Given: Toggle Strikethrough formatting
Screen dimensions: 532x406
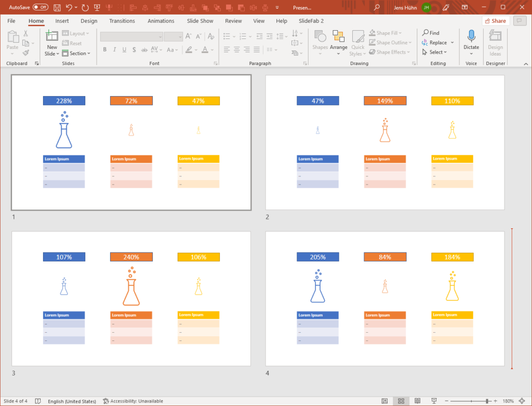Looking at the screenshot, I should coord(144,49).
